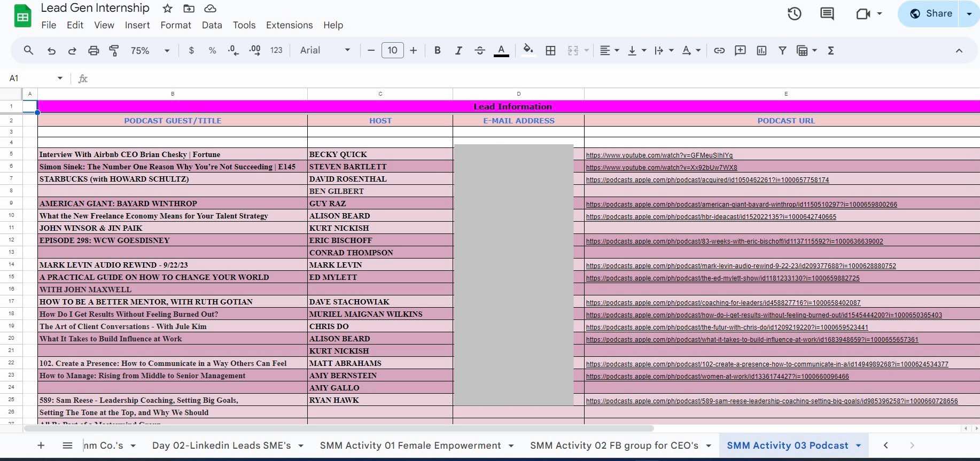Insert a chart

pyautogui.click(x=761, y=51)
